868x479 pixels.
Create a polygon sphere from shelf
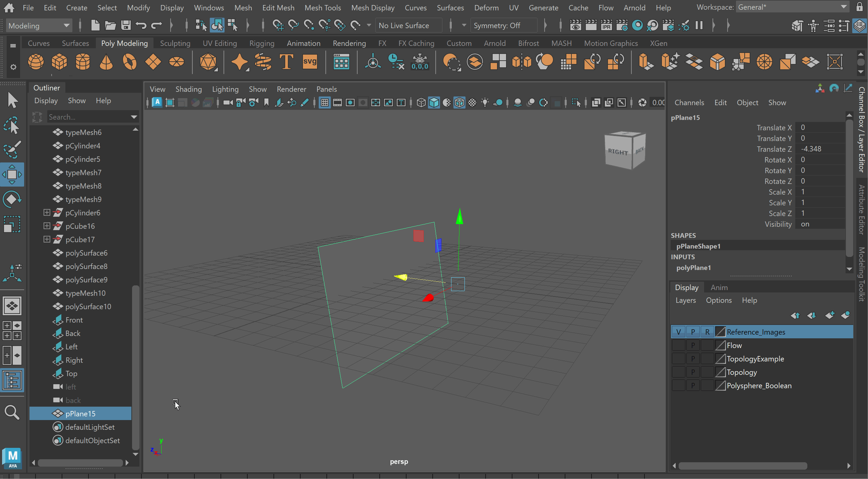36,62
